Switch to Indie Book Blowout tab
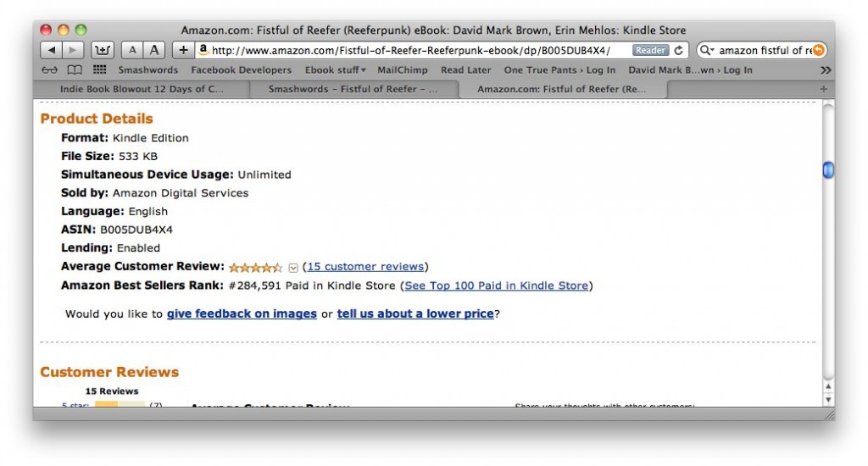The width and height of the screenshot is (868, 466). (x=142, y=89)
